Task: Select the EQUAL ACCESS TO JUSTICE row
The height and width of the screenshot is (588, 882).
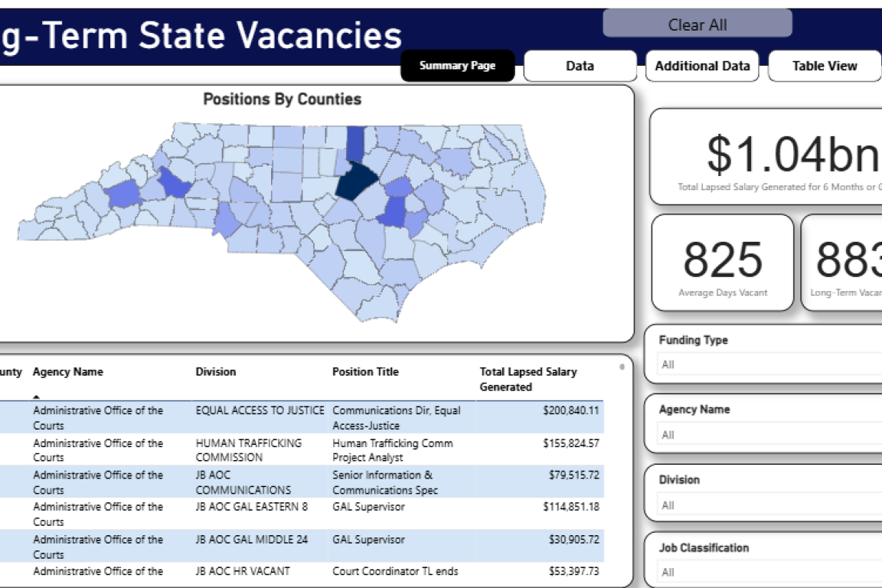Action: (x=260, y=410)
